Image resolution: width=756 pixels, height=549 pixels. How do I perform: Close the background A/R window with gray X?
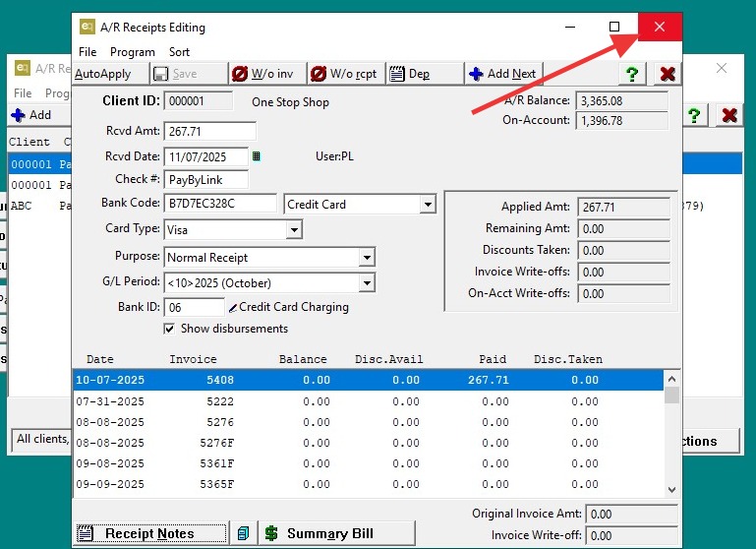(722, 68)
